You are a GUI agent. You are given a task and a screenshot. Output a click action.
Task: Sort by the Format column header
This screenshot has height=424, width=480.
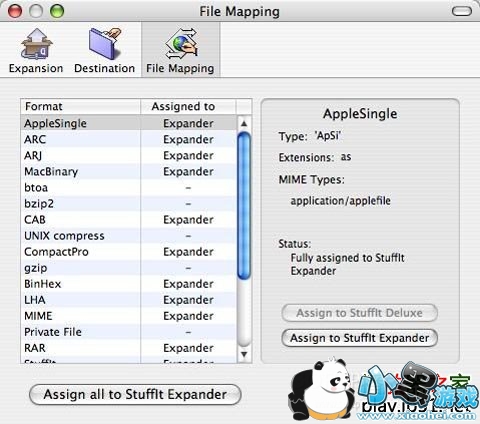click(x=80, y=106)
